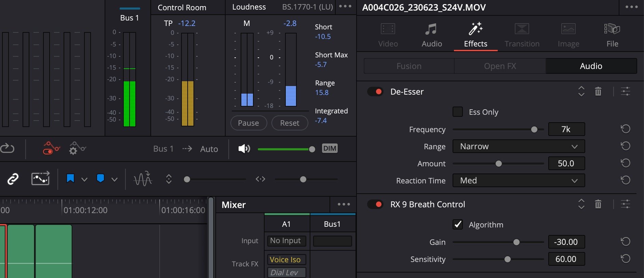Image resolution: width=644 pixels, height=278 pixels.
Task: Toggle the transient detection waveform icon
Action: 143,178
